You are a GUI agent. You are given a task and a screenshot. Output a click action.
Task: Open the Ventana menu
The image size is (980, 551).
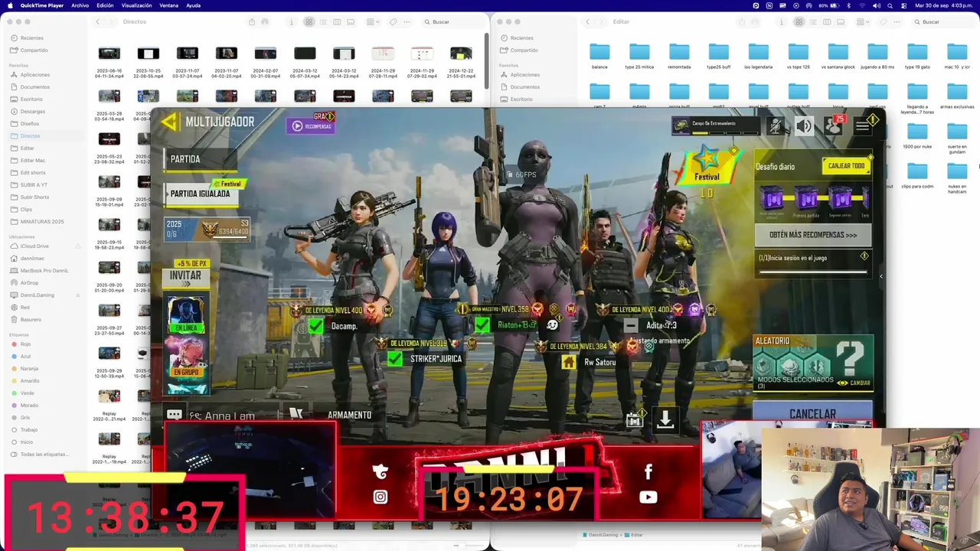(x=168, y=5)
